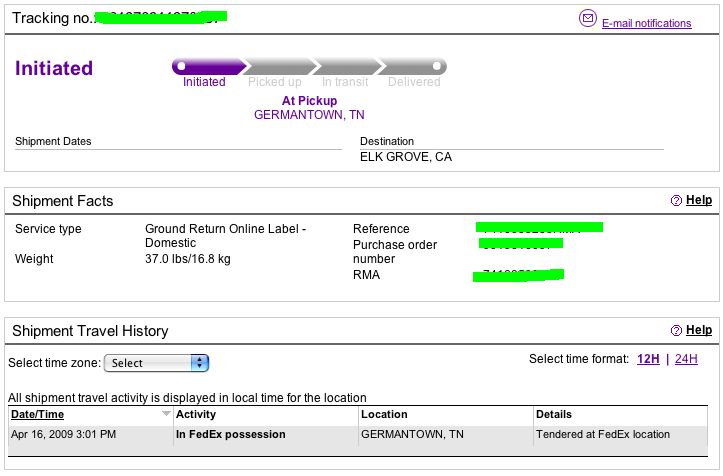Click the Travel History help question-mark icon
This screenshot has height=476, width=723.
click(x=676, y=330)
